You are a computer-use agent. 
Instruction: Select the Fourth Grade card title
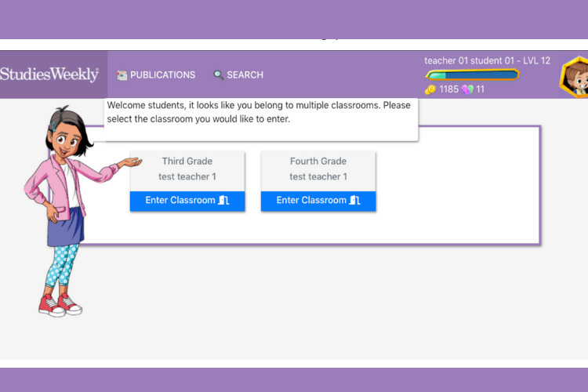pyautogui.click(x=318, y=162)
